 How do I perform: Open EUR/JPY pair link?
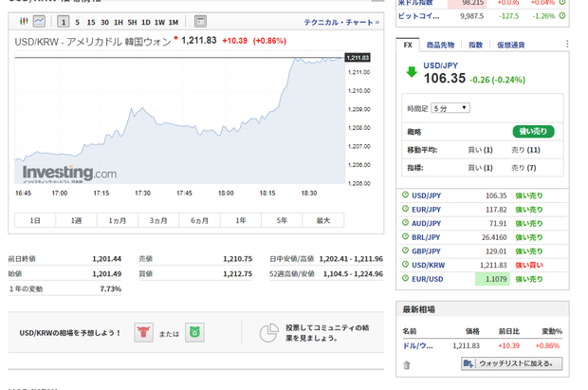click(427, 210)
